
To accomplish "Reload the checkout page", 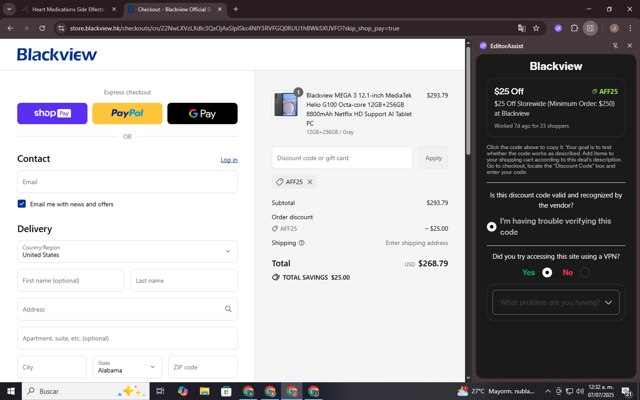I will (x=42, y=28).
